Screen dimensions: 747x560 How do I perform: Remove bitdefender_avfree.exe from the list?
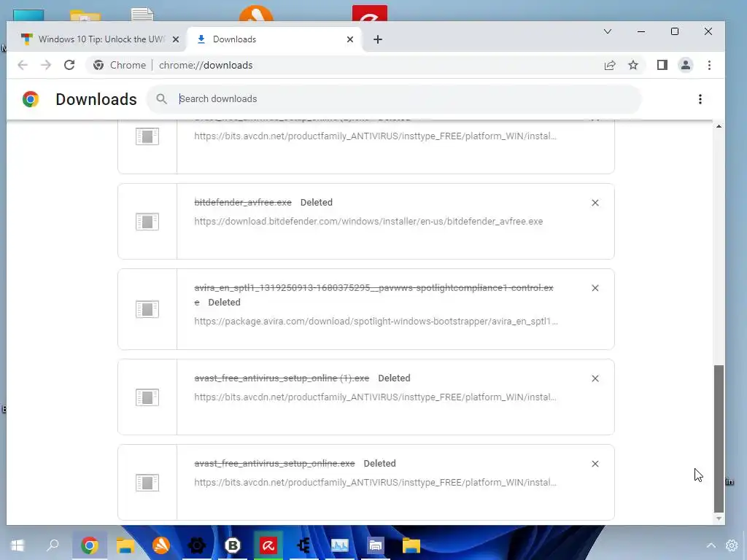click(x=595, y=203)
